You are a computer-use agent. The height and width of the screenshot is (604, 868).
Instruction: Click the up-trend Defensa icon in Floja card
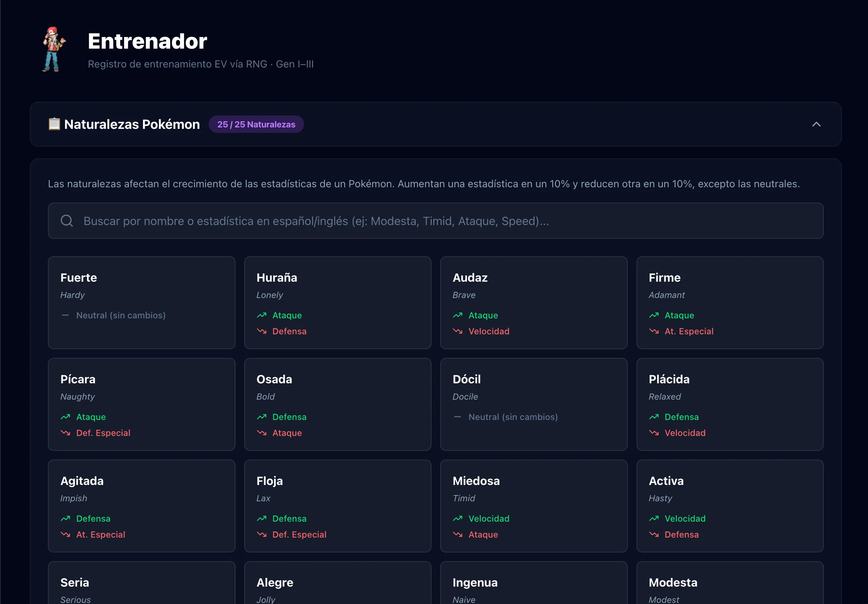click(x=262, y=518)
